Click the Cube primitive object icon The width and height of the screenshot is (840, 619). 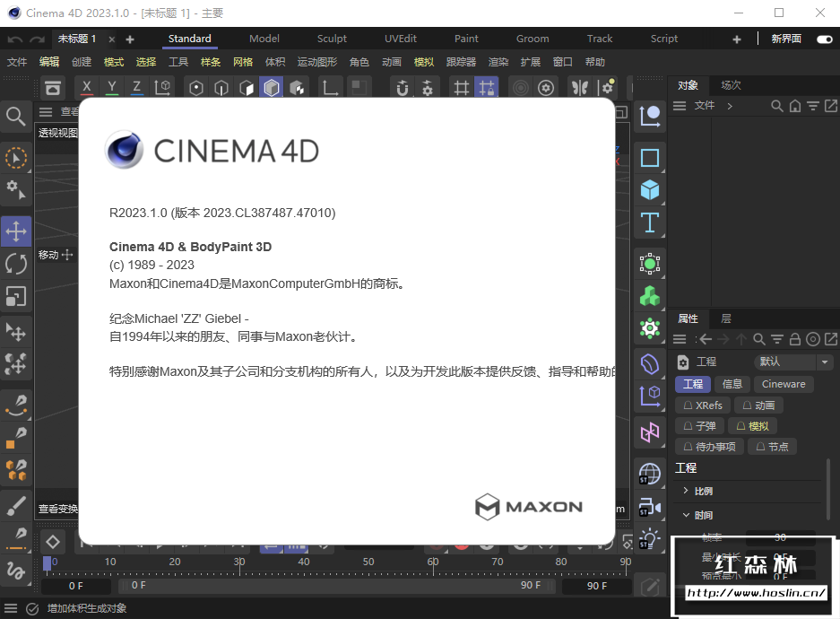(650, 190)
